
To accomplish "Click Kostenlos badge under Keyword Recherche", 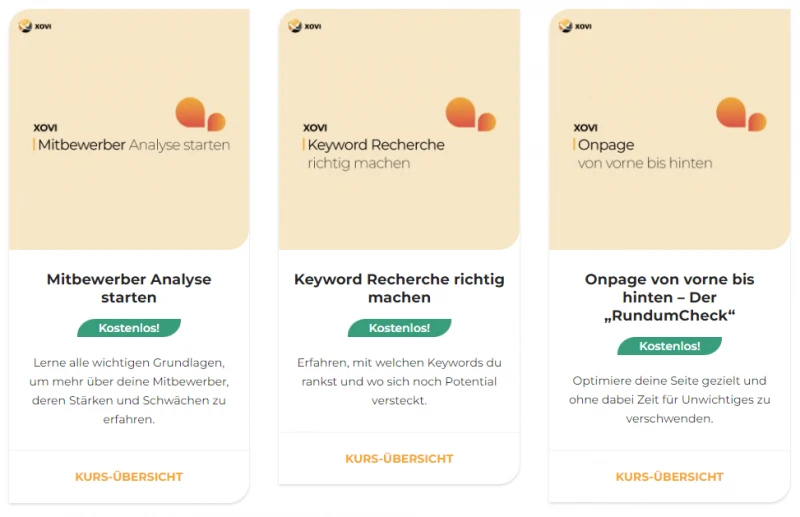I will coord(399,328).
